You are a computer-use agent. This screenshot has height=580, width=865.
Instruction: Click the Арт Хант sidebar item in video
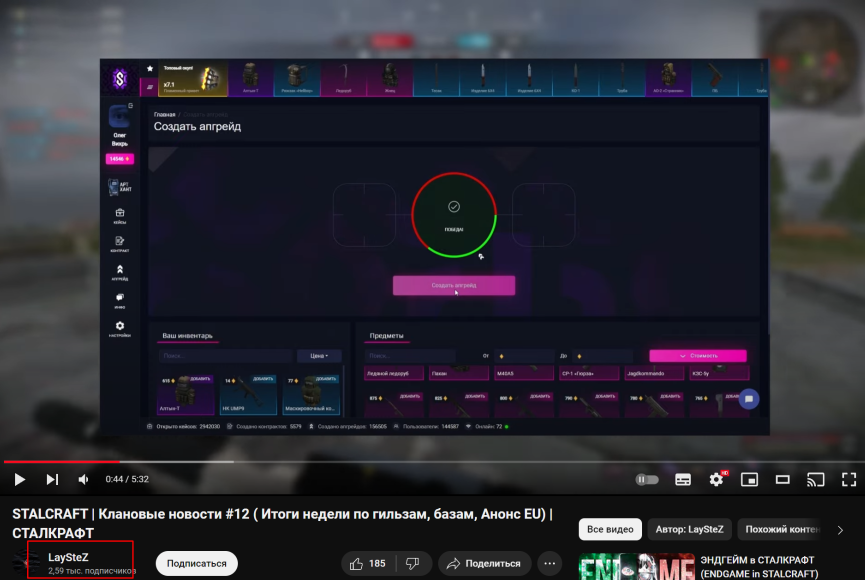pyautogui.click(x=120, y=187)
